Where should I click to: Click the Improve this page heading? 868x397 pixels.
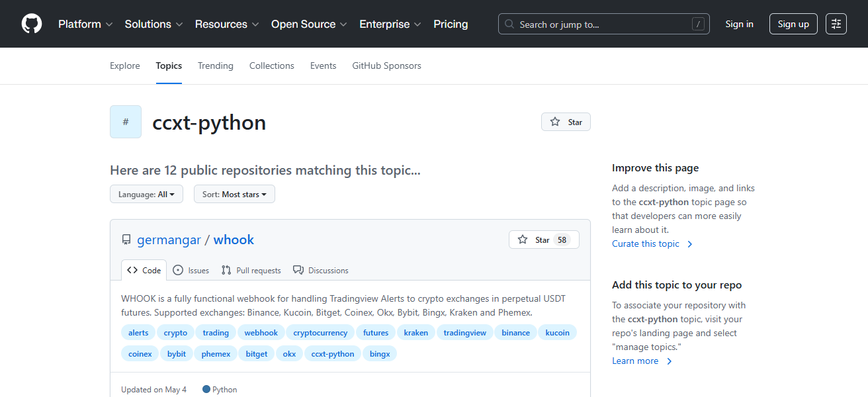pyautogui.click(x=656, y=168)
